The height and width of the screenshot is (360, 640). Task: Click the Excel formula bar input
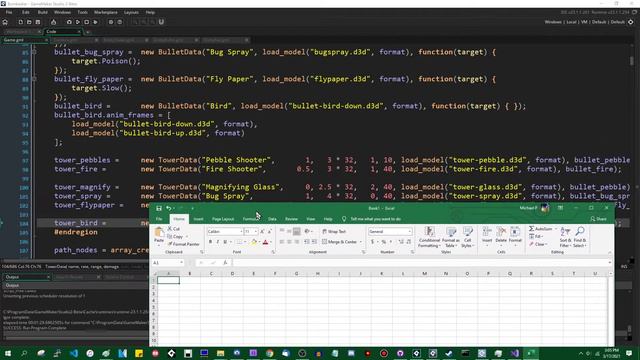click(420, 263)
